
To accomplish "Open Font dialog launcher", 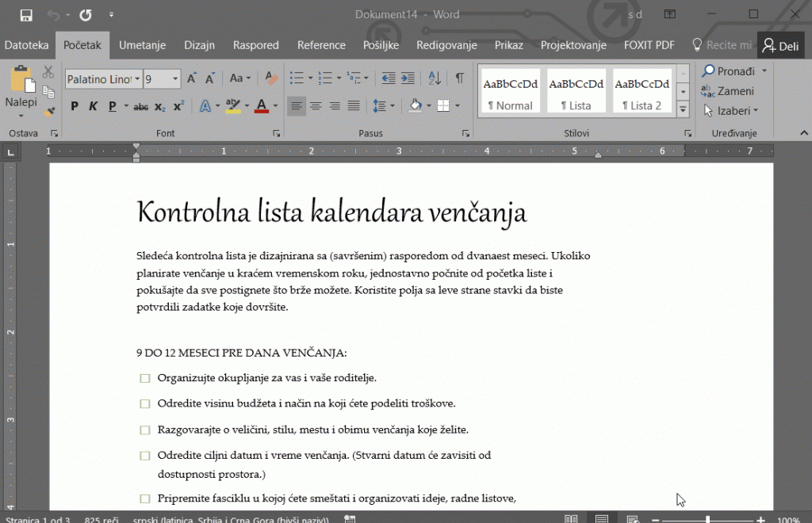I will pyautogui.click(x=277, y=133).
